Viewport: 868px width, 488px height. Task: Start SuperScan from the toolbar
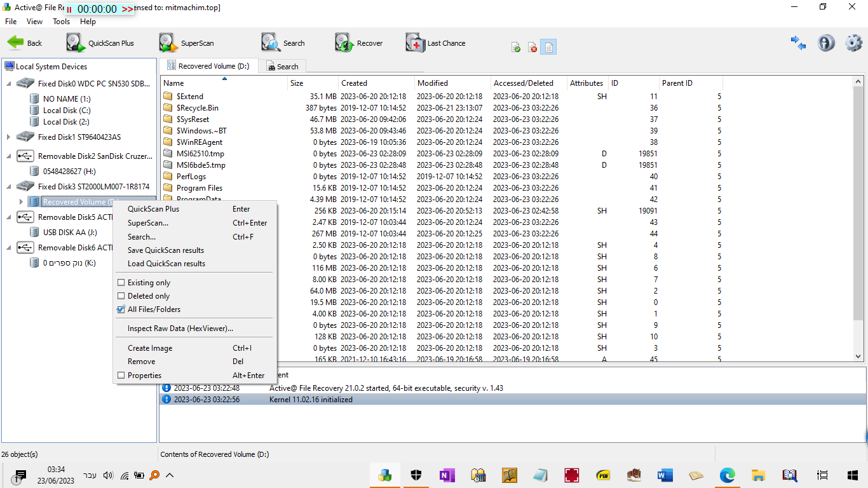186,43
